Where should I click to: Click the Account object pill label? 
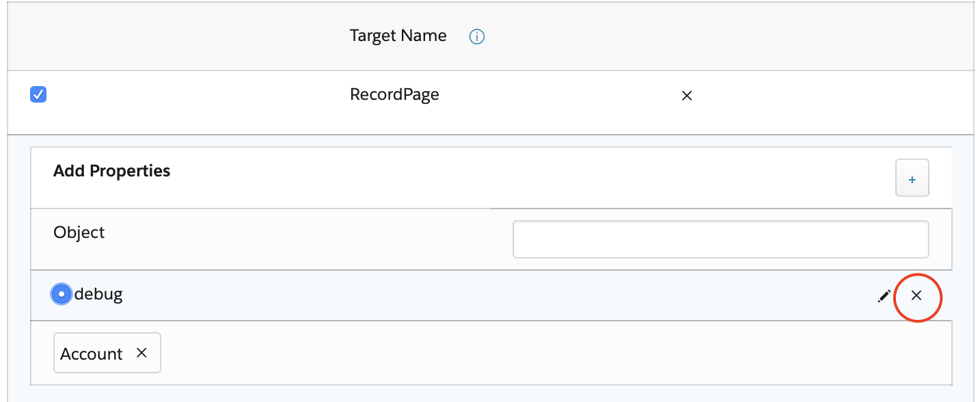click(92, 354)
